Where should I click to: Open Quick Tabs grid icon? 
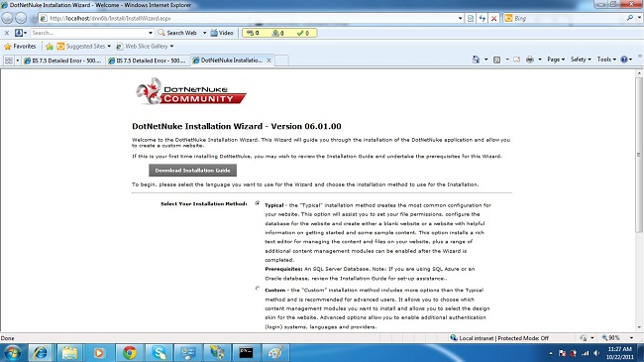pyautogui.click(x=8, y=60)
